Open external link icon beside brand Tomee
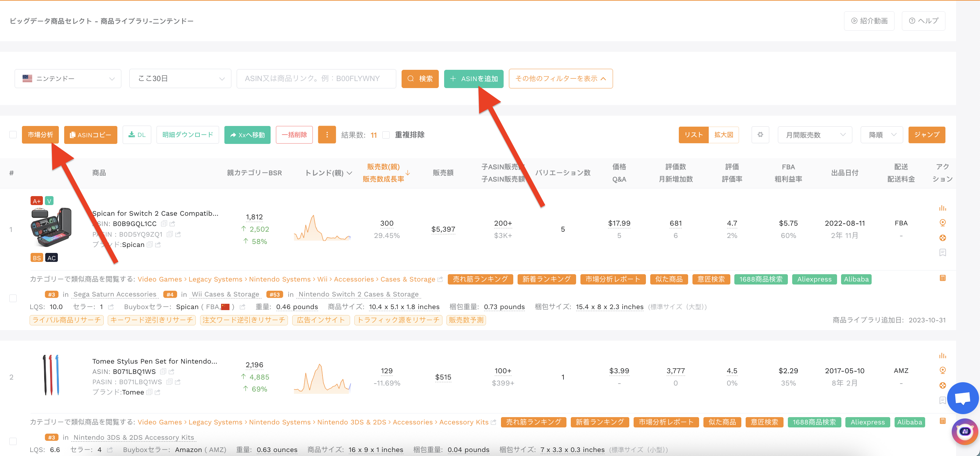Viewport: 980px width, 456px height. click(158, 392)
